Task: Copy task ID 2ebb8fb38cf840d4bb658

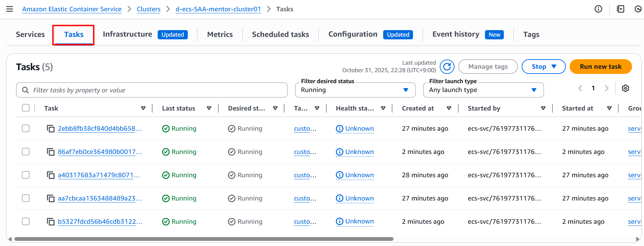Action: click(x=51, y=129)
